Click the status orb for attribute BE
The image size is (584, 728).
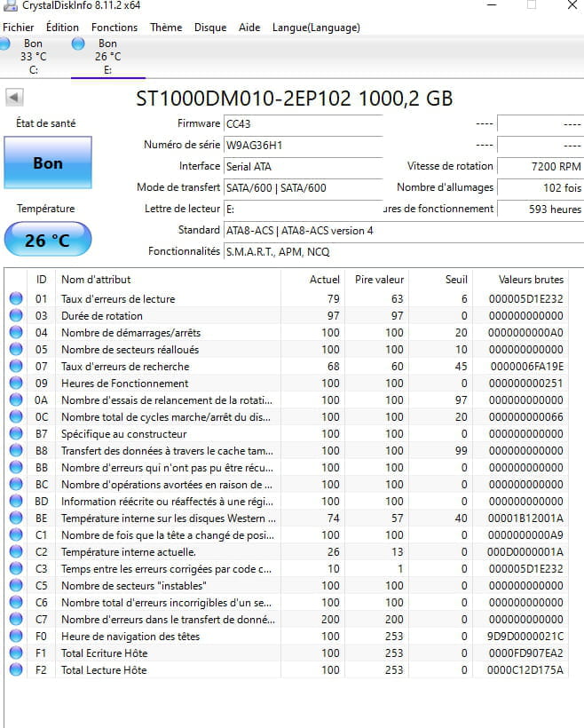[16, 518]
